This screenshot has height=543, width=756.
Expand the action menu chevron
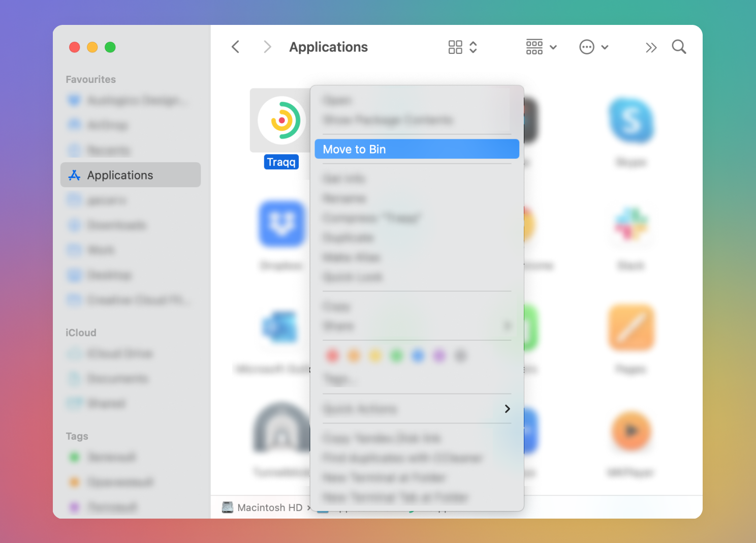605,47
